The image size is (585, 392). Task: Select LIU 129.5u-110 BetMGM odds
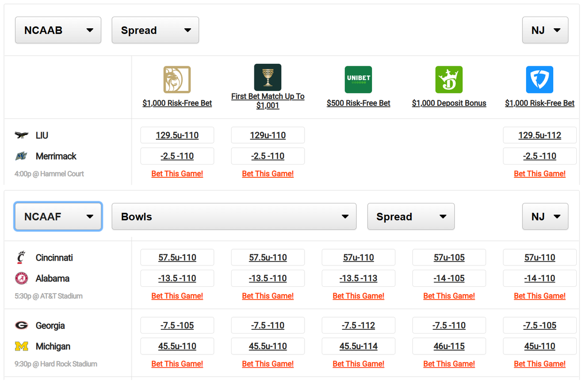click(177, 135)
